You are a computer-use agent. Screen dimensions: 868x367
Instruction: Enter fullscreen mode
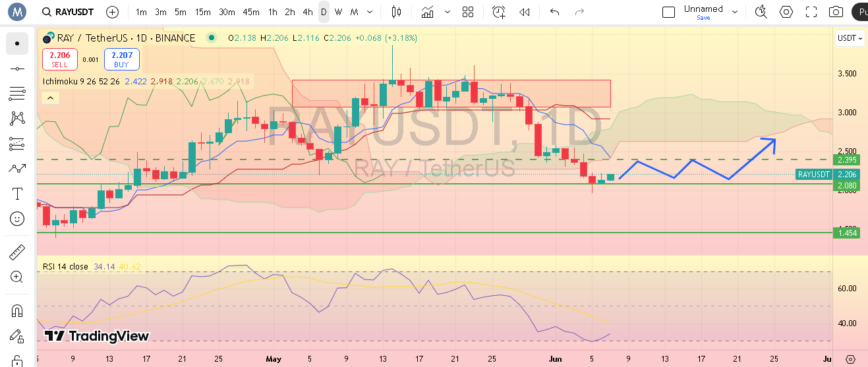811,12
